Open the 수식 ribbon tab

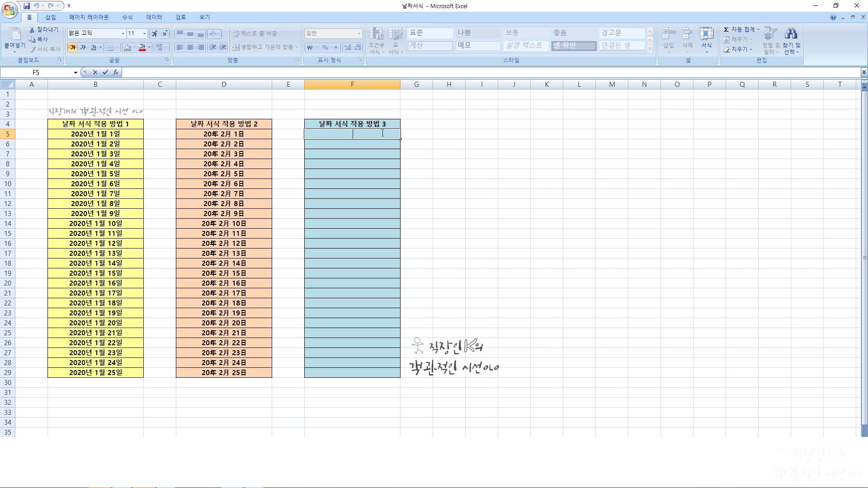click(127, 17)
